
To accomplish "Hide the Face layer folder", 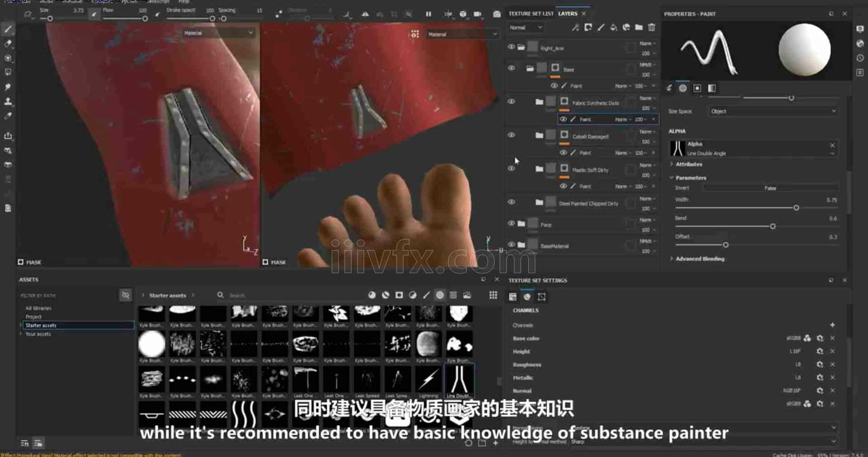I will (511, 223).
